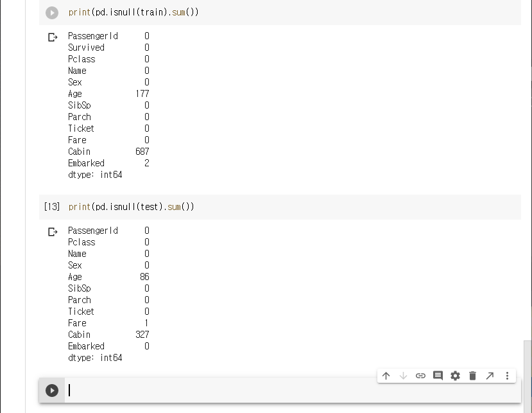Open the cell settings gear
The image size is (532, 413).
click(455, 376)
